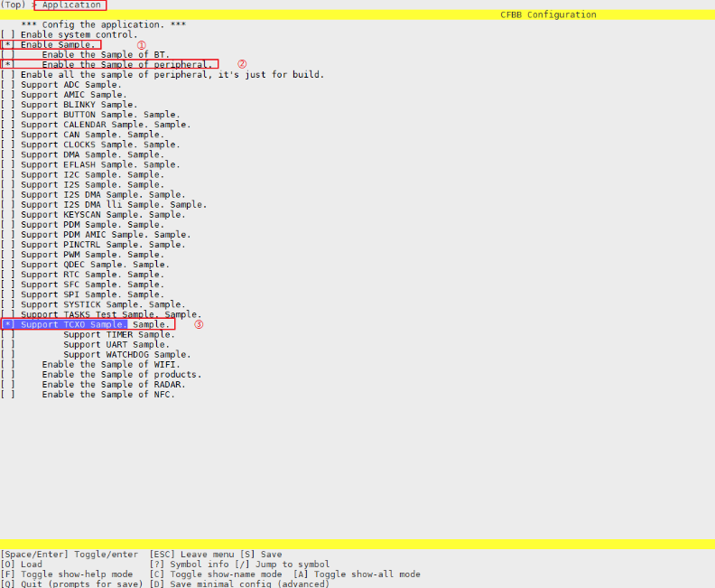
Task: Enable Support PWM Sample checkbox
Action: coord(8,255)
